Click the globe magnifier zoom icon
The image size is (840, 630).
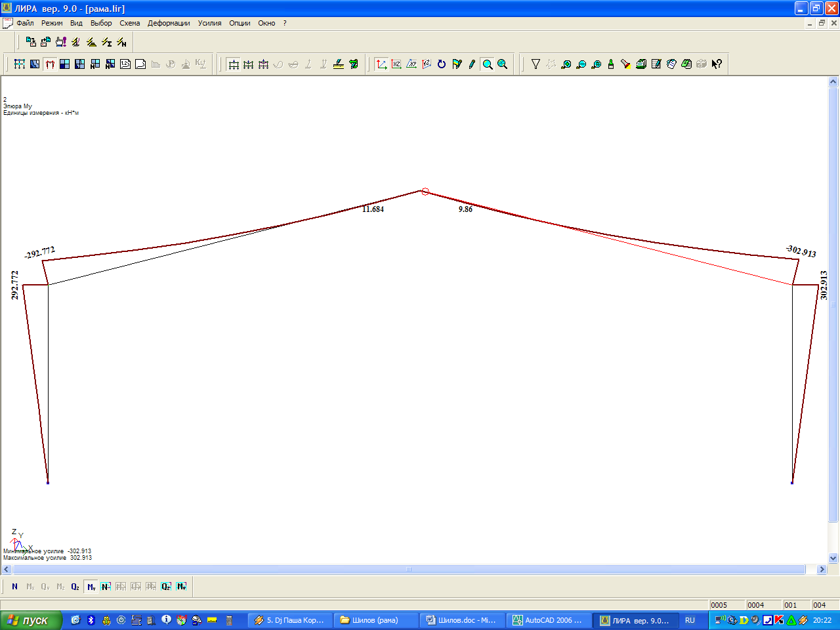click(x=503, y=64)
